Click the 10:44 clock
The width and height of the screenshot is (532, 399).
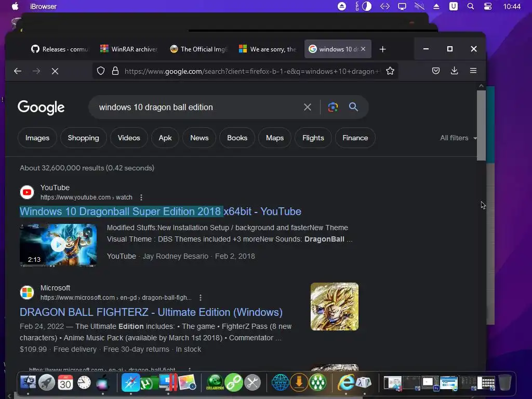(x=512, y=6)
